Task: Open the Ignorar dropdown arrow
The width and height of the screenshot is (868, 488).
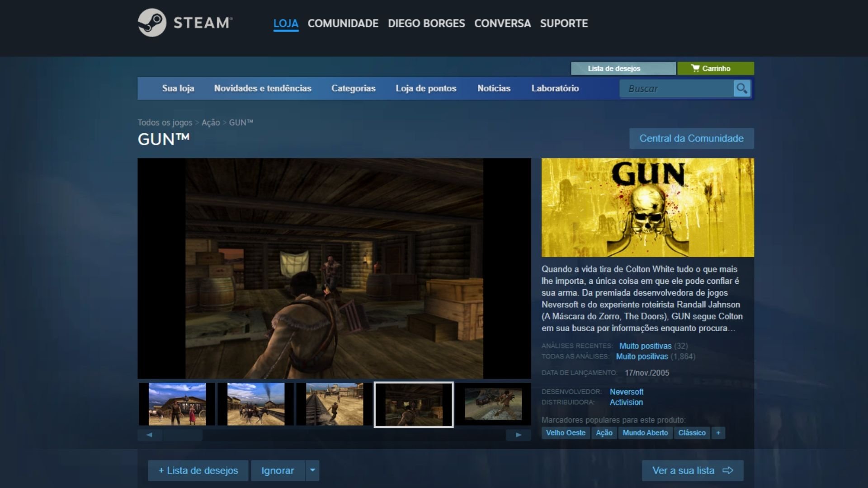Action: point(312,470)
